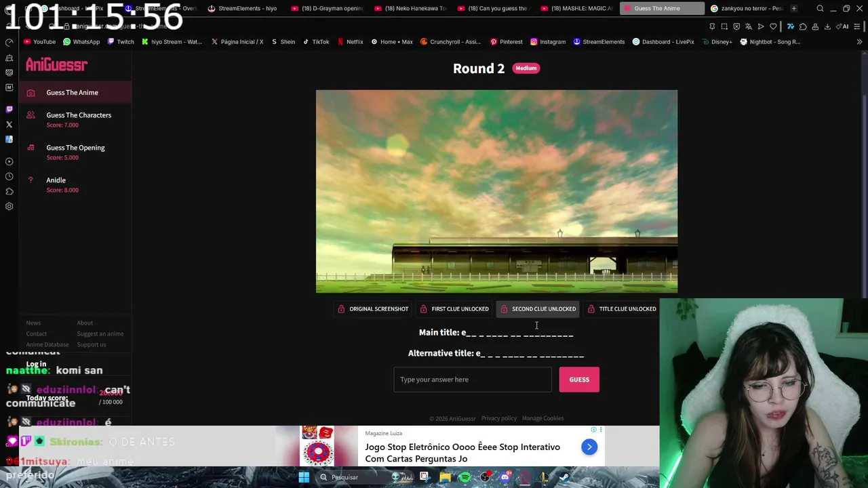Open the browser downloads icon
The width and height of the screenshot is (868, 488).
827,26
